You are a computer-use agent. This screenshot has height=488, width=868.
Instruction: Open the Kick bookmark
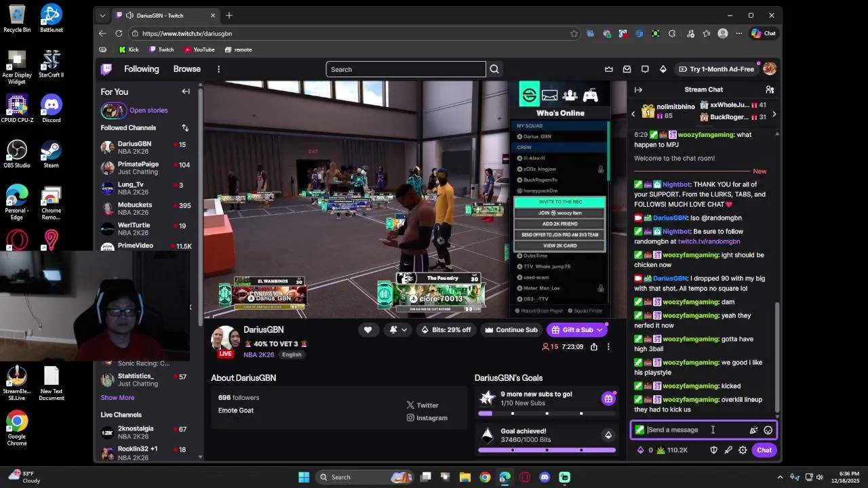pyautogui.click(x=129, y=49)
